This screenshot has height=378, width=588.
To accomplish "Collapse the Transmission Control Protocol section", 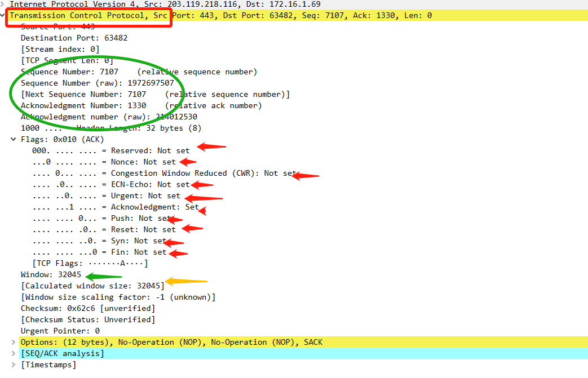I will click(x=2, y=15).
